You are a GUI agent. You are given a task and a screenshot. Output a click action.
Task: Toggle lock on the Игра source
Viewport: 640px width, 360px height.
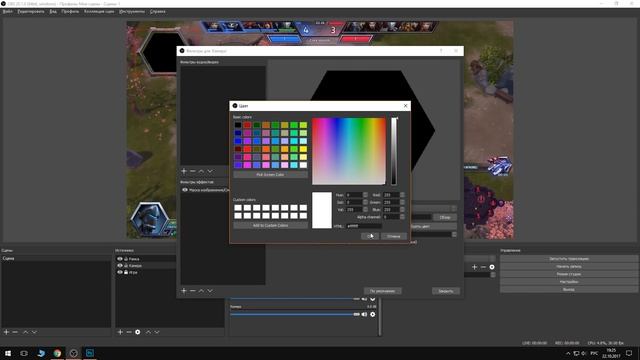pyautogui.click(x=126, y=272)
